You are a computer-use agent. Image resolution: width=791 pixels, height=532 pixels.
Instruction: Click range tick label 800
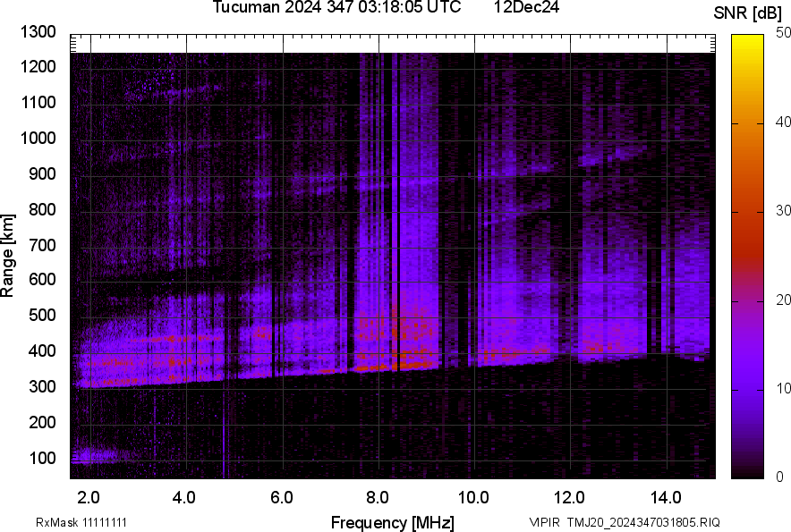pos(42,209)
